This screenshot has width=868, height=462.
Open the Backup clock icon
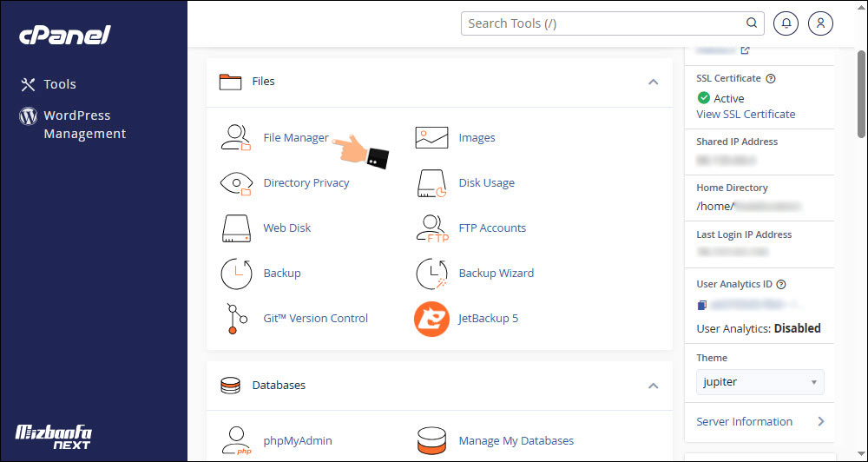pos(236,274)
